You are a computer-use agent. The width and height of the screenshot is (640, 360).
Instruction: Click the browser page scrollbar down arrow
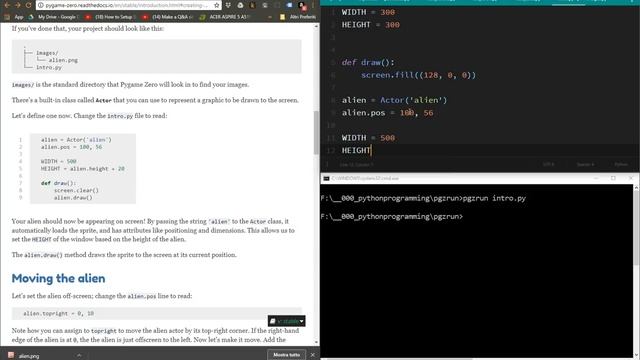(316, 342)
